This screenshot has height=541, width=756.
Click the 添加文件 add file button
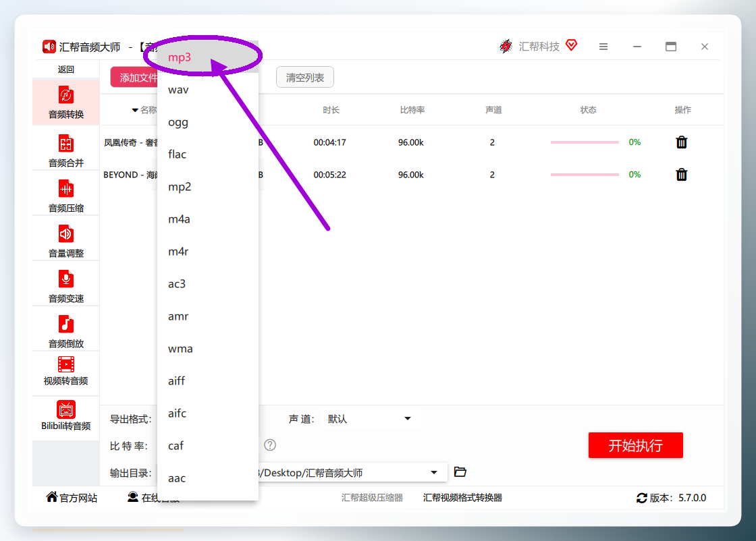pos(134,77)
